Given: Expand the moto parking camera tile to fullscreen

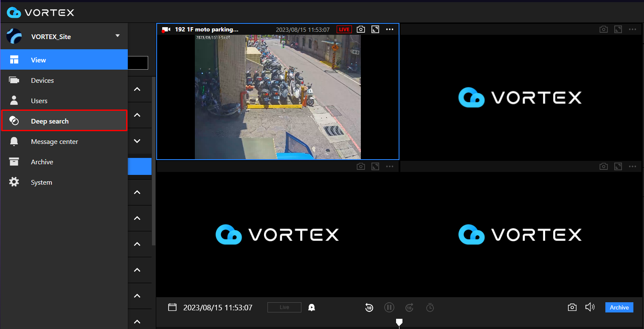Looking at the screenshot, I should (x=375, y=29).
